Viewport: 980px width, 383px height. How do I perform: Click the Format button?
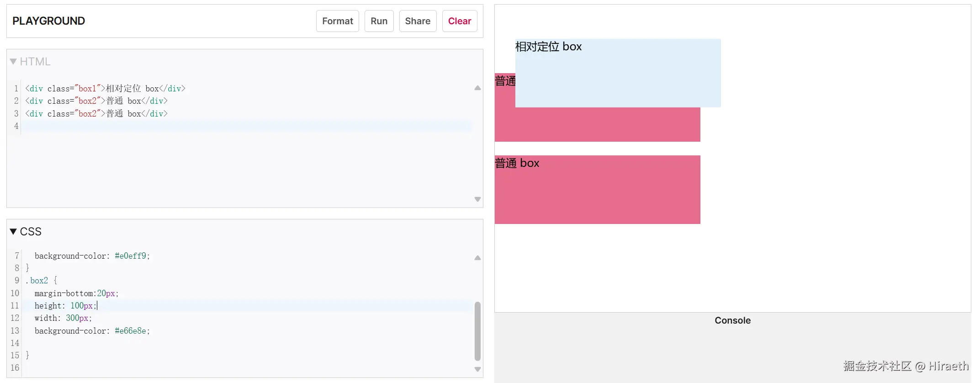pos(337,21)
